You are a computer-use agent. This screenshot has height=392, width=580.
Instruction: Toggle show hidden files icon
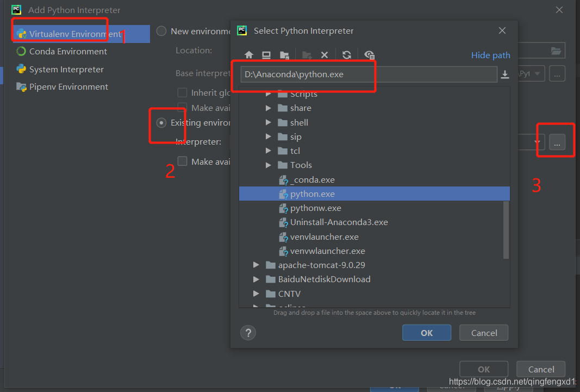(x=369, y=55)
